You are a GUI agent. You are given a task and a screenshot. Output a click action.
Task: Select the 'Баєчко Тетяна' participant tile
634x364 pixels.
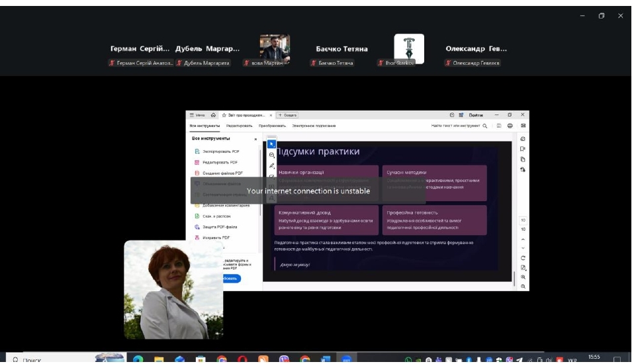pyautogui.click(x=341, y=52)
